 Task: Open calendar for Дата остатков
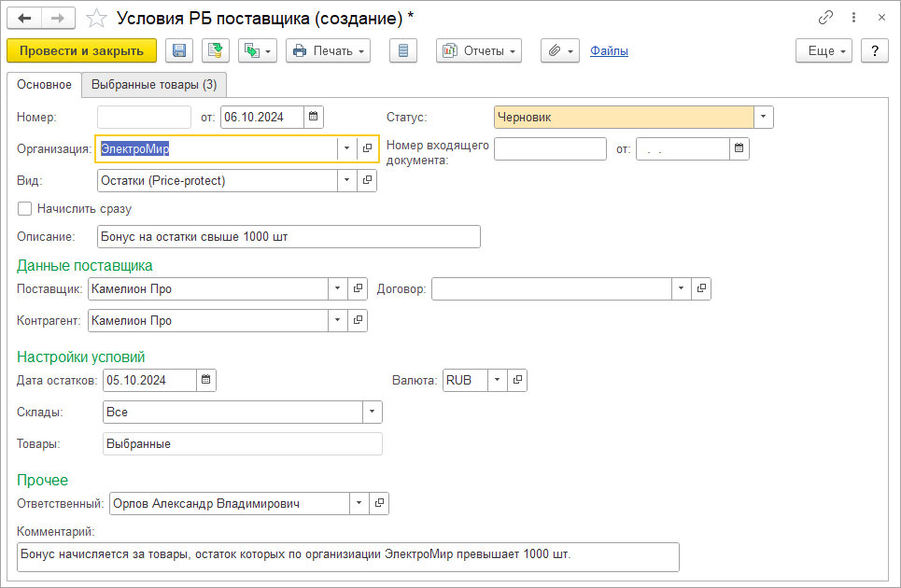pos(206,380)
